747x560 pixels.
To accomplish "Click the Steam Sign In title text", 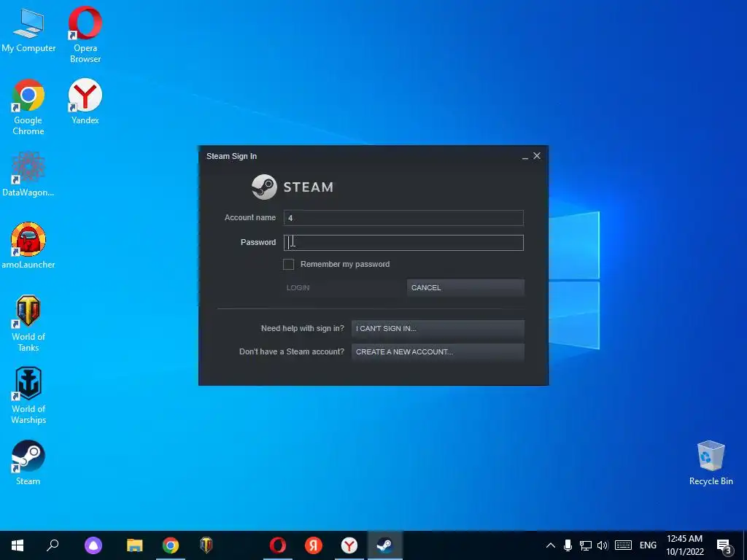I will pos(231,156).
